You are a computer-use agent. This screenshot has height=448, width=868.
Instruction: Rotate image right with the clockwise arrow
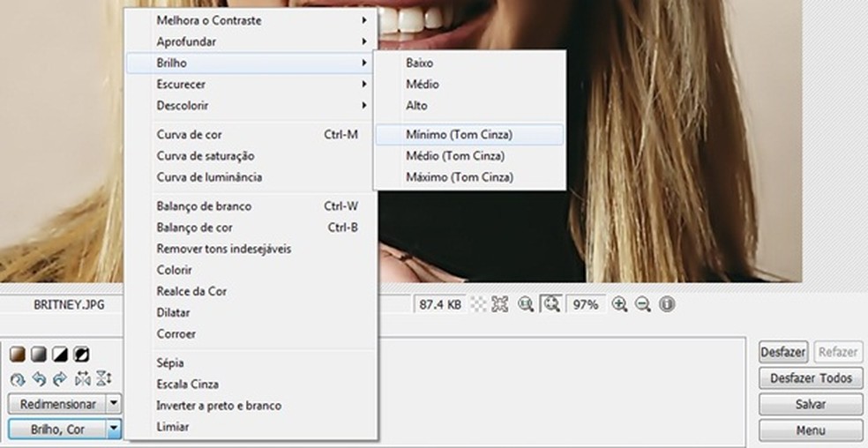click(60, 379)
